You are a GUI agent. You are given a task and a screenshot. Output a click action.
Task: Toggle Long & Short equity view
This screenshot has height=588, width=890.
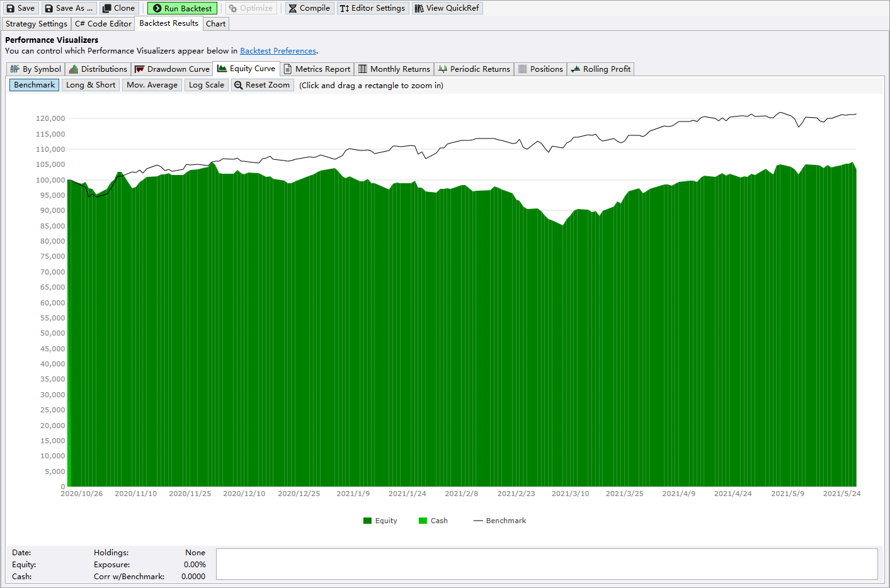pyautogui.click(x=91, y=85)
